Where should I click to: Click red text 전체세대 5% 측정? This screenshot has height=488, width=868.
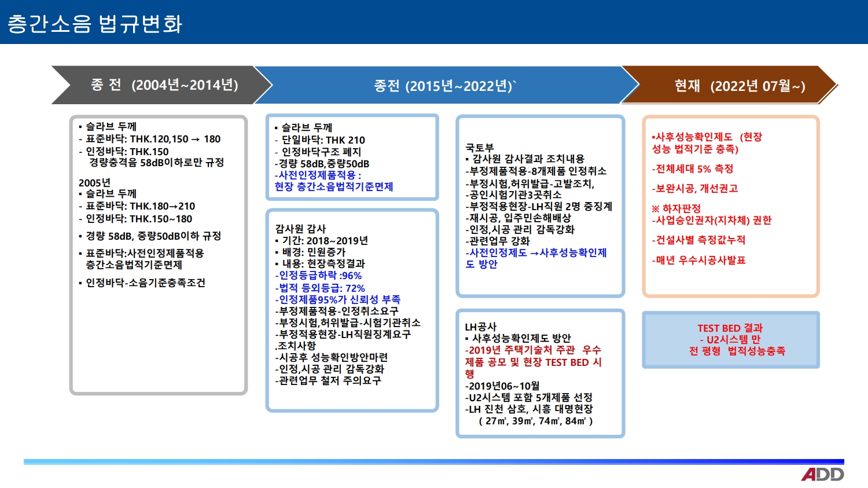[x=694, y=169]
